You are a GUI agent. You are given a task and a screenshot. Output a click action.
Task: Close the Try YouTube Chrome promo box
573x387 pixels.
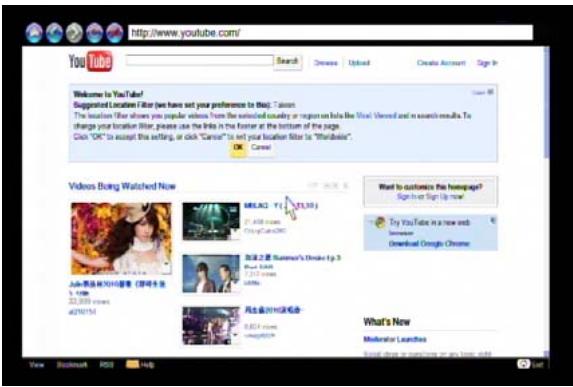click(x=493, y=220)
